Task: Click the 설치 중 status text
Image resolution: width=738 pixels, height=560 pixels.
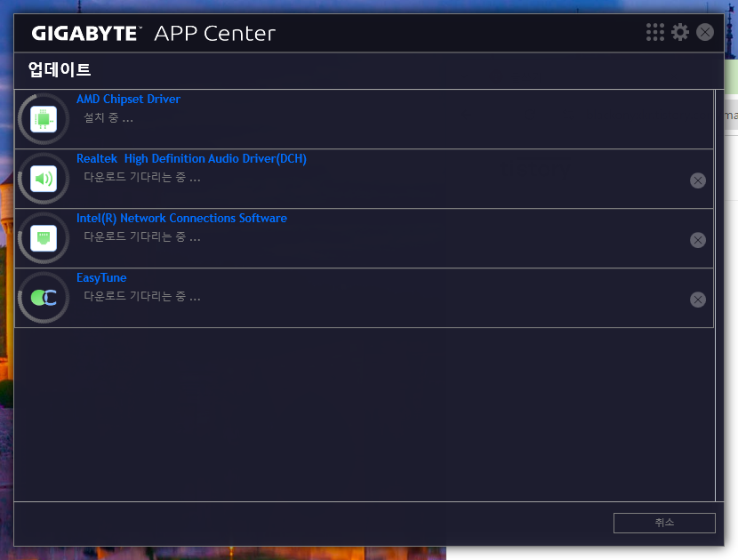Action: click(x=108, y=117)
